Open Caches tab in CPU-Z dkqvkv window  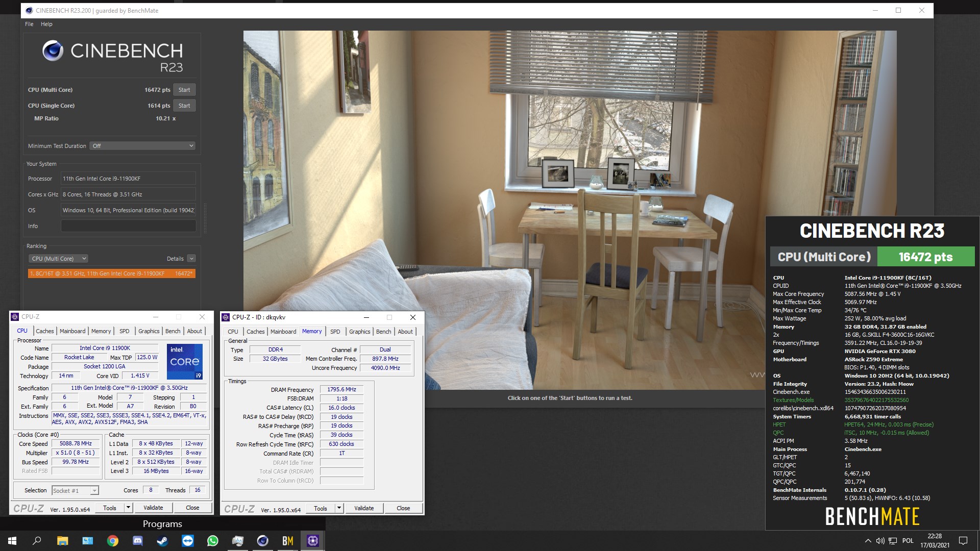point(256,332)
